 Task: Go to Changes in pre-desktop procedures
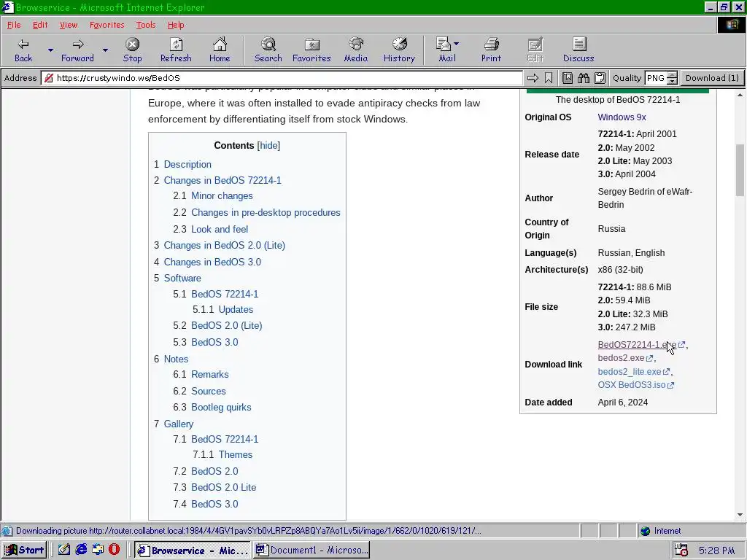[266, 212]
